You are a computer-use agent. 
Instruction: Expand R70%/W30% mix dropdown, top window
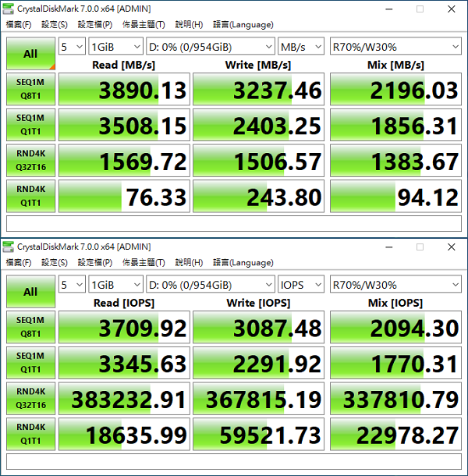click(x=395, y=47)
